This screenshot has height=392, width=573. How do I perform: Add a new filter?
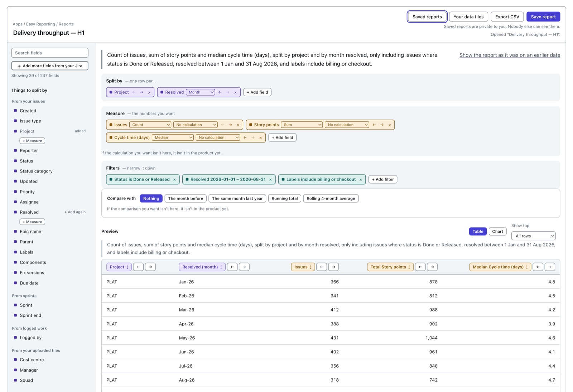coord(383,180)
